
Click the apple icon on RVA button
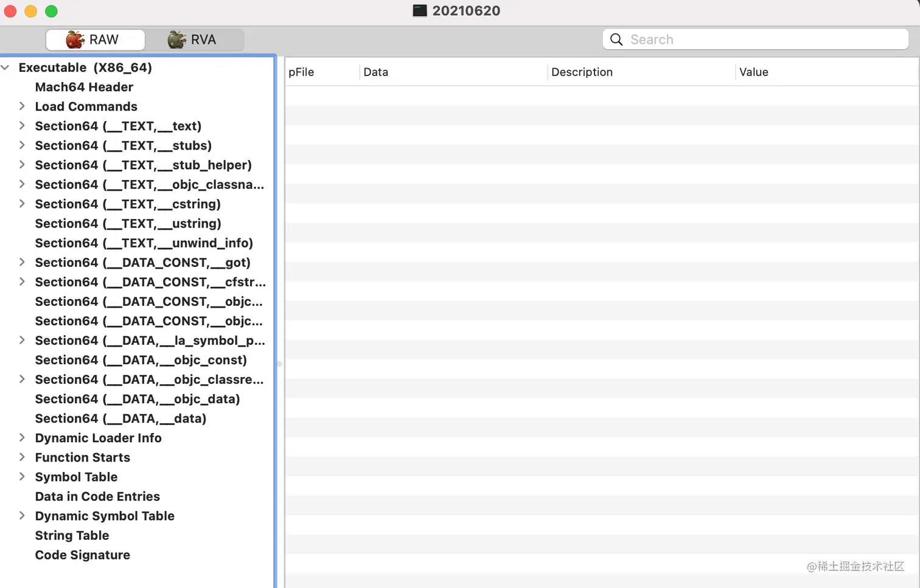[177, 40]
